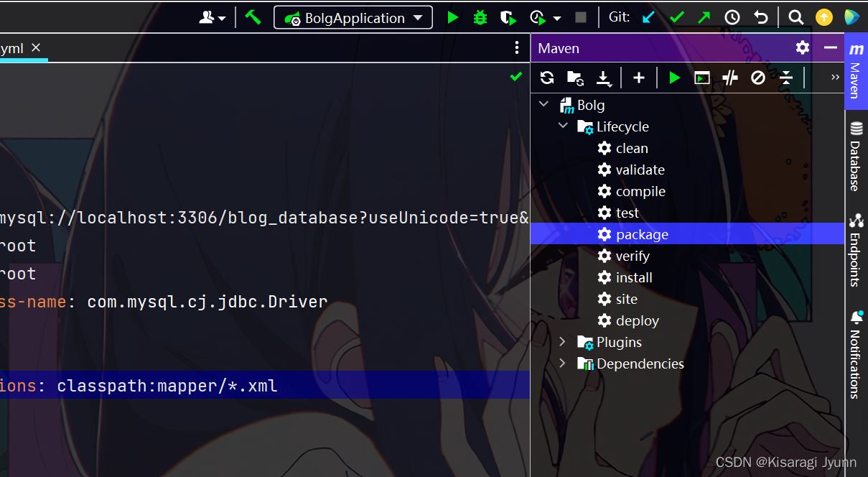Expand the Plugins node
Viewport: 868px width, 477px height.
pos(563,342)
